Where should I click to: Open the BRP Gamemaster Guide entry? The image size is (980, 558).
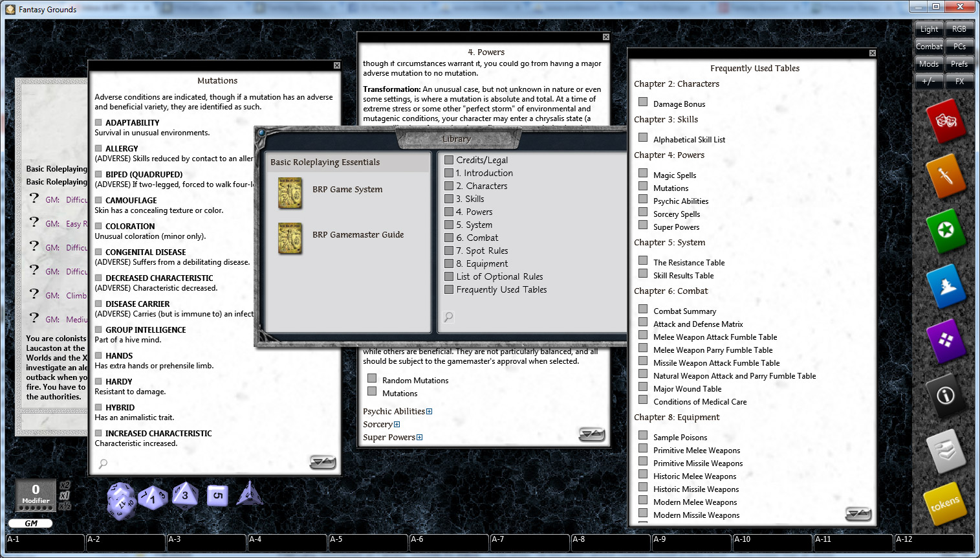tap(358, 234)
